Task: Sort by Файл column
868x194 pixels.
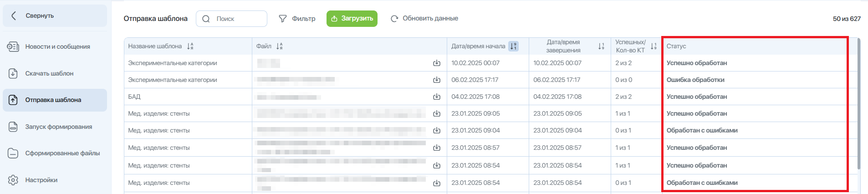Action: pyautogui.click(x=279, y=46)
